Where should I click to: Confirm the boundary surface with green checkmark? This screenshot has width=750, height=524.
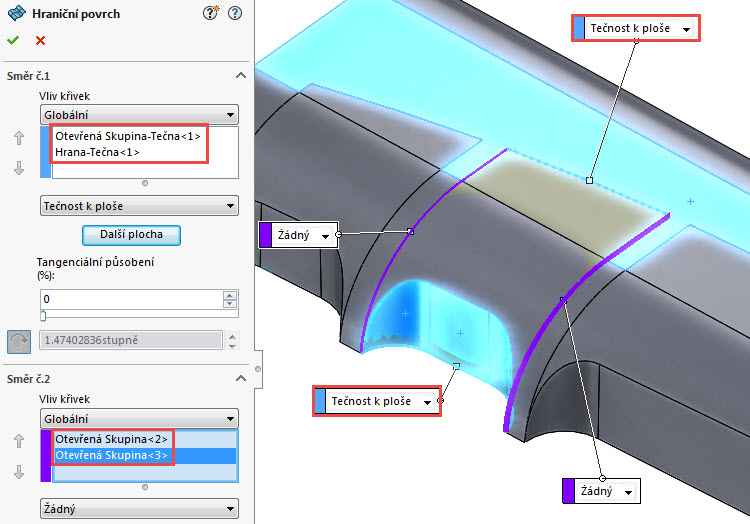13,40
